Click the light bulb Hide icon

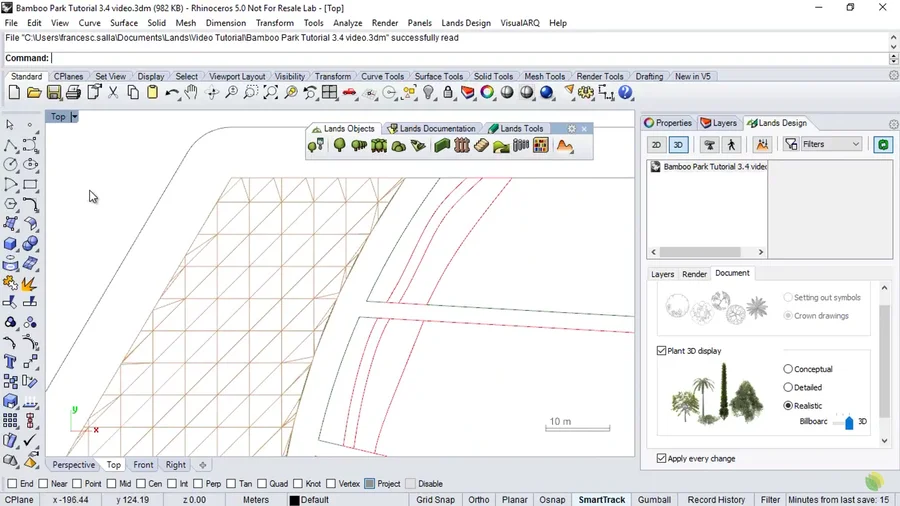pyautogui.click(x=428, y=92)
